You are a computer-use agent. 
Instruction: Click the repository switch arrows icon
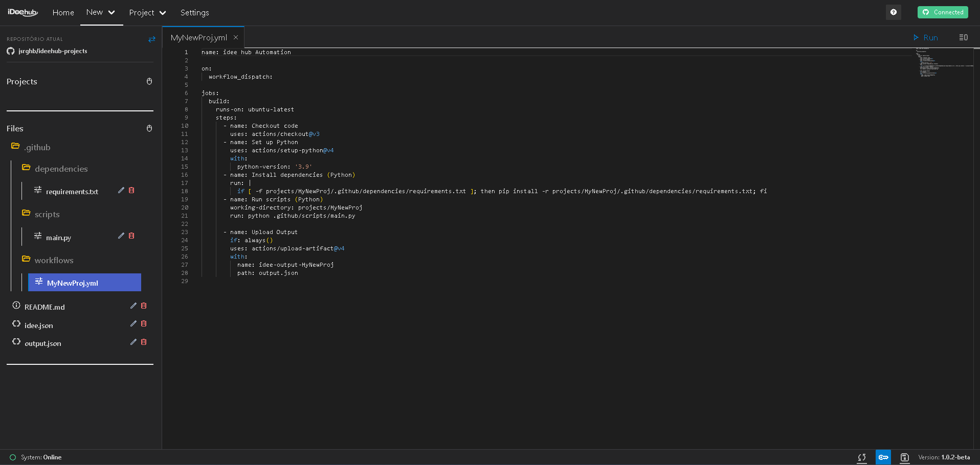pyautogui.click(x=151, y=39)
